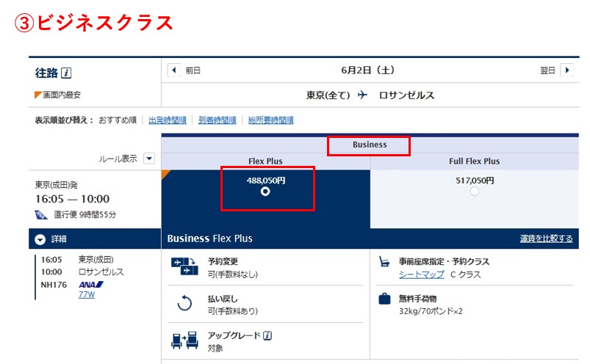
Task: Open the 77W aircraft type link
Action: pos(87,294)
